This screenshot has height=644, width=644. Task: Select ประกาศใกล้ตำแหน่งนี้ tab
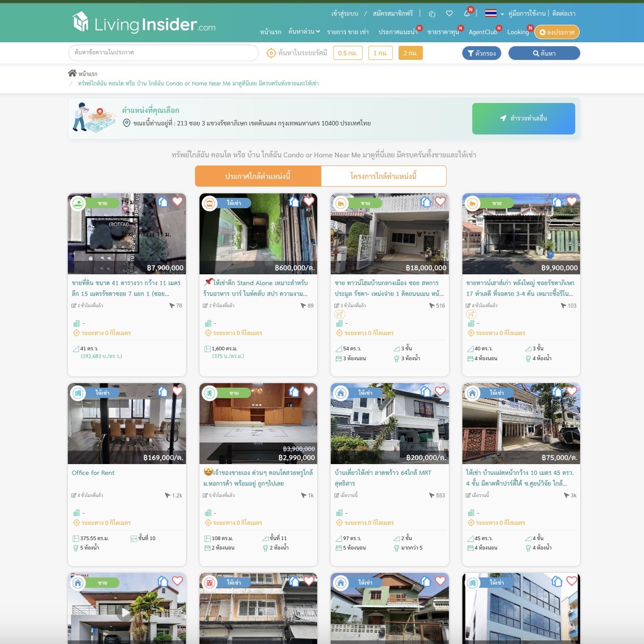point(258,176)
